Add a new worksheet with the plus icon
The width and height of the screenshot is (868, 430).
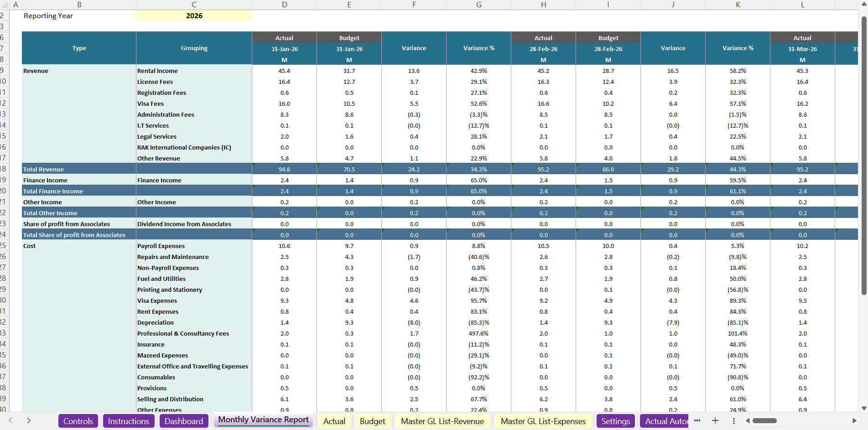715,421
